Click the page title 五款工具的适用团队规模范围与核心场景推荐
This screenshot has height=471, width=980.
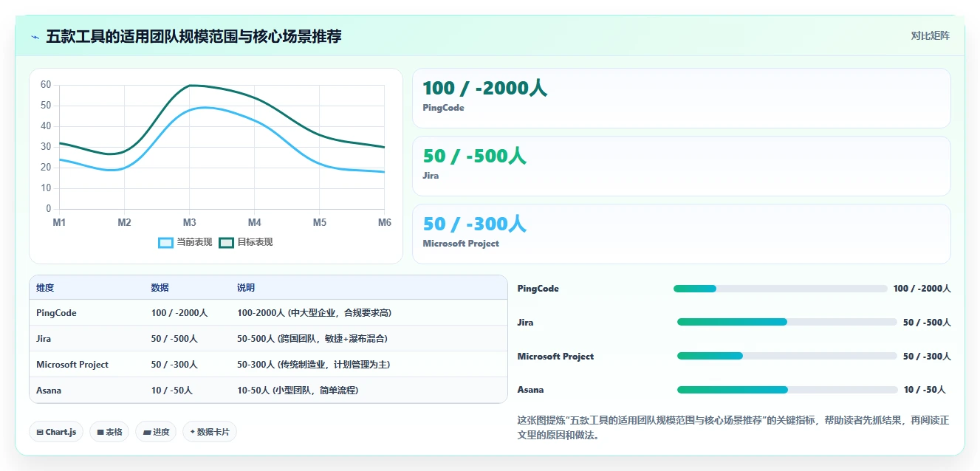tap(193, 36)
